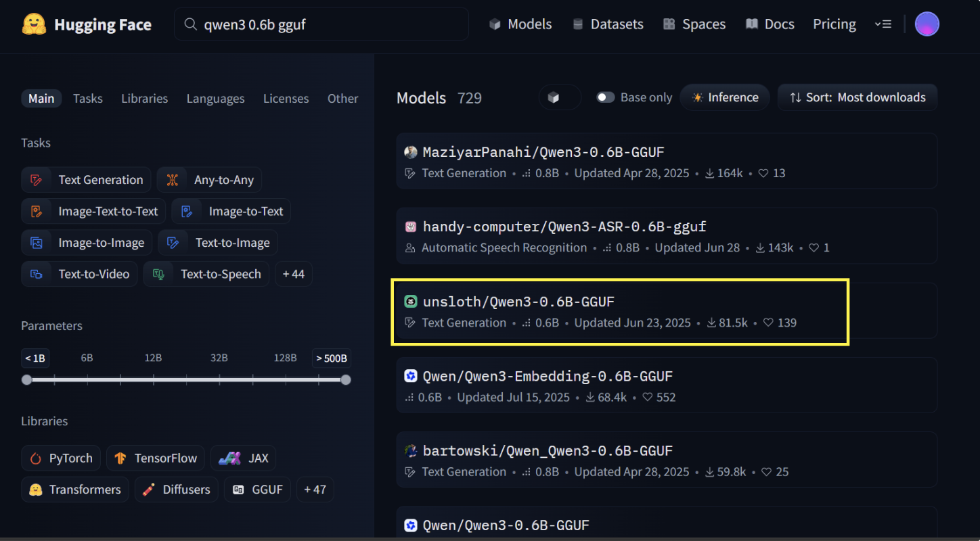The height and width of the screenshot is (541, 980).
Task: Click MaziyarPanahi avatar icon
Action: (x=411, y=152)
